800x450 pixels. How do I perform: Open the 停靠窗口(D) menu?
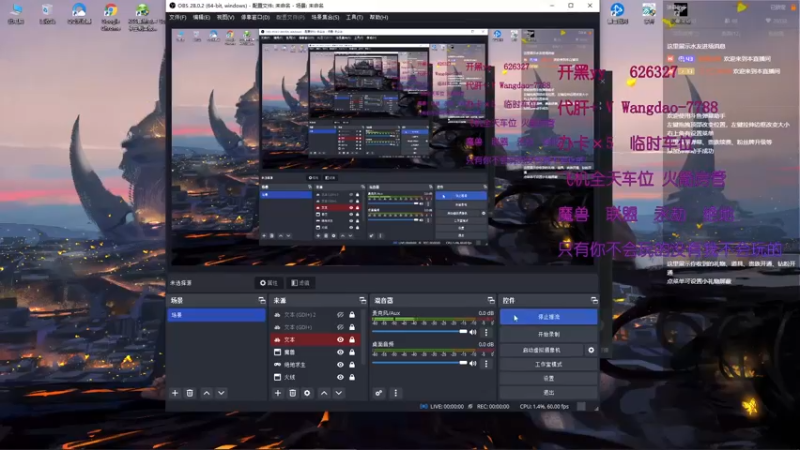[x=255, y=17]
